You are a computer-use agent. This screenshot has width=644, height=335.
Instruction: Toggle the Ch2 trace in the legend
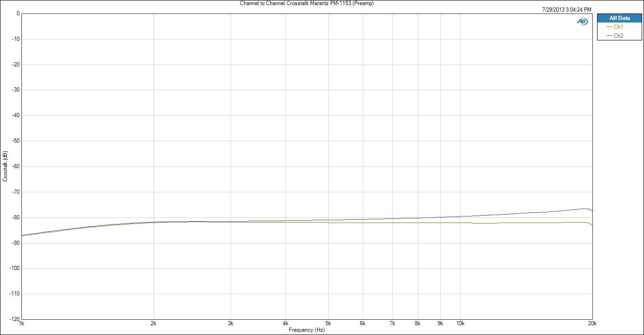[x=618, y=35]
